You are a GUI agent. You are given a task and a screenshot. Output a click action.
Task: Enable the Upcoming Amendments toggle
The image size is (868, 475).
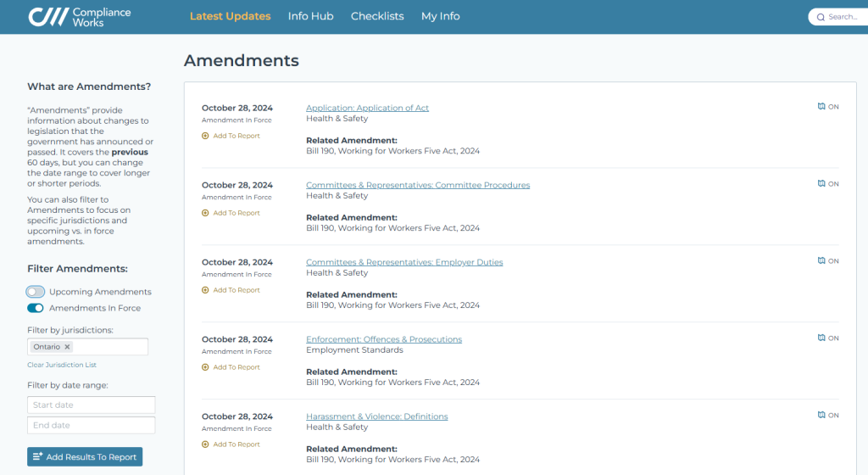click(x=36, y=292)
